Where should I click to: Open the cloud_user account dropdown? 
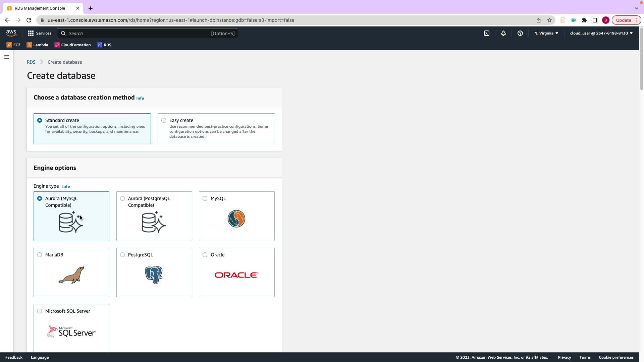pyautogui.click(x=601, y=33)
